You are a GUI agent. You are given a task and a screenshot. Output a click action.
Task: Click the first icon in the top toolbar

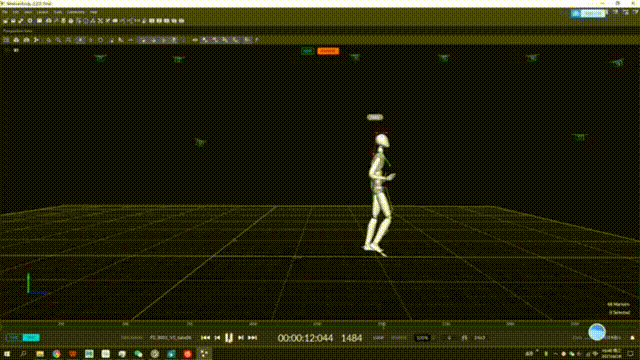pyautogui.click(x=6, y=20)
